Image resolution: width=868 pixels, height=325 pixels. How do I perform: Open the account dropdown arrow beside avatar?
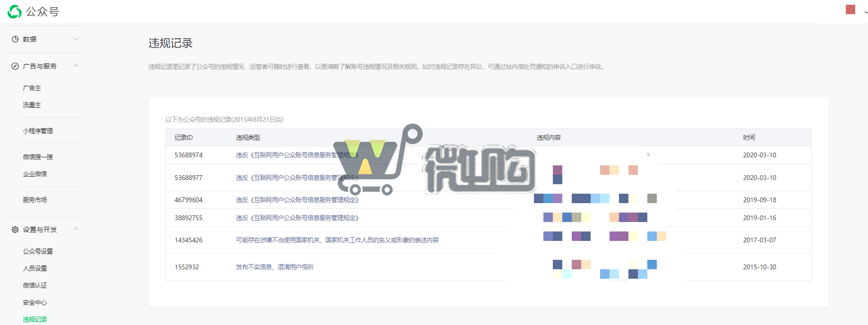(x=865, y=12)
